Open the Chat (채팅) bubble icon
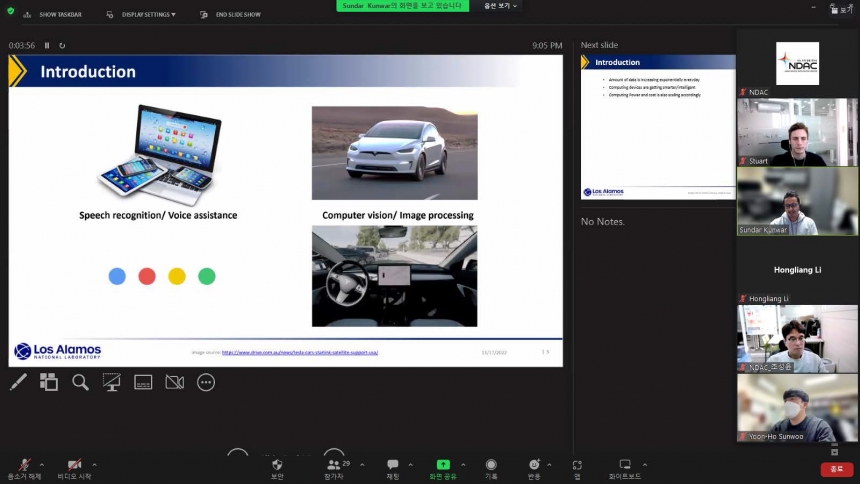860x484 pixels. pos(393,465)
